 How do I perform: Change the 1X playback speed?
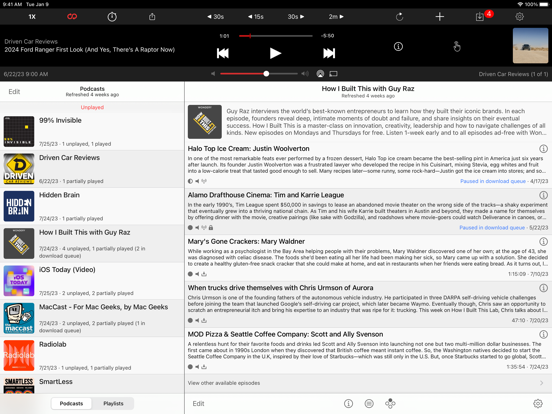pos(32,17)
